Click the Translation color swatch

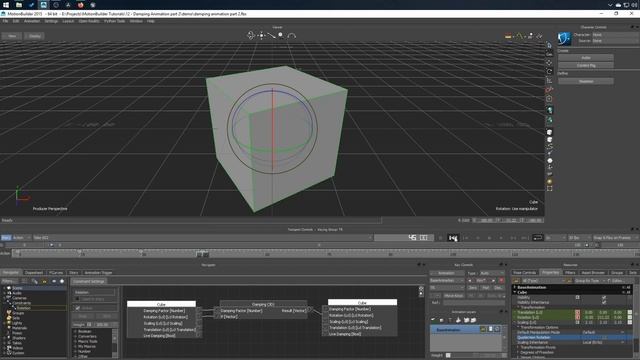pyautogui.click(x=630, y=312)
